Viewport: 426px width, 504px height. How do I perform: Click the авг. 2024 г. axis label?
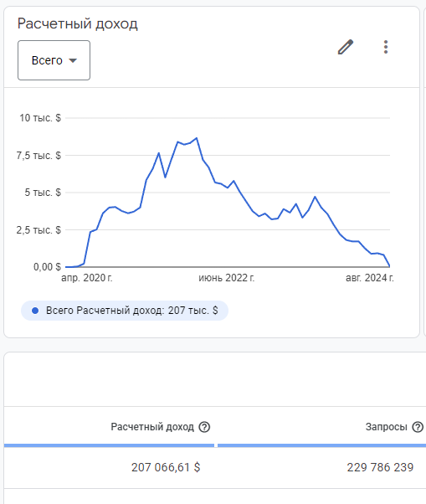pyautogui.click(x=369, y=278)
